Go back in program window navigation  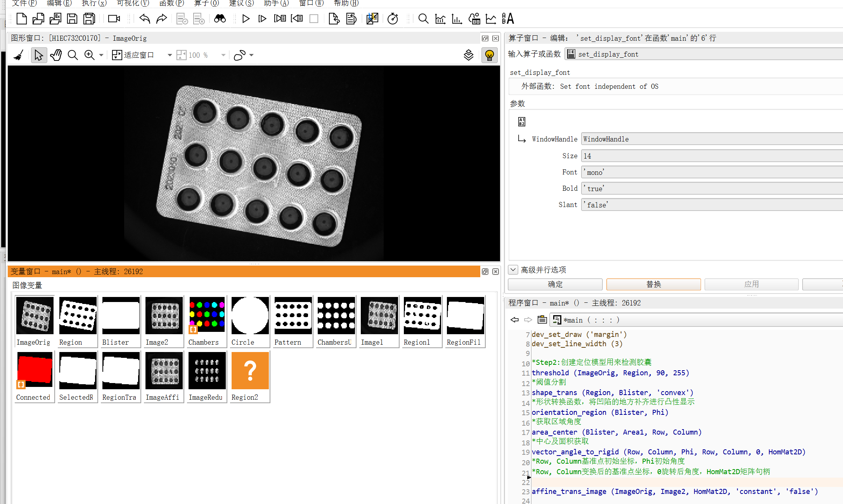click(x=514, y=320)
